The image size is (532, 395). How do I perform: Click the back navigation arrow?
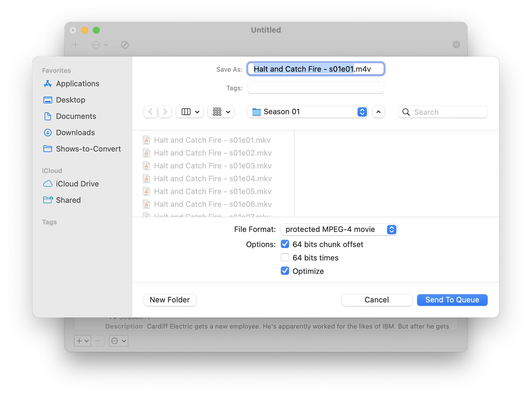150,112
